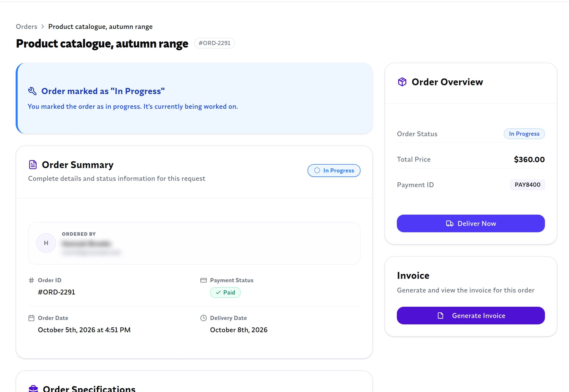Click the card icon beside Payment Status
This screenshot has height=392, width=569.
point(203,280)
